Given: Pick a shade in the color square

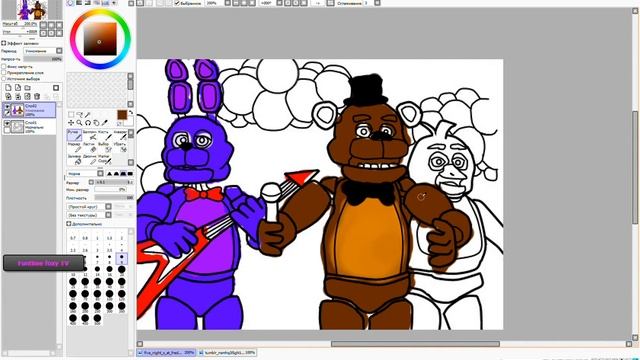Looking at the screenshot, I should pos(100,39).
